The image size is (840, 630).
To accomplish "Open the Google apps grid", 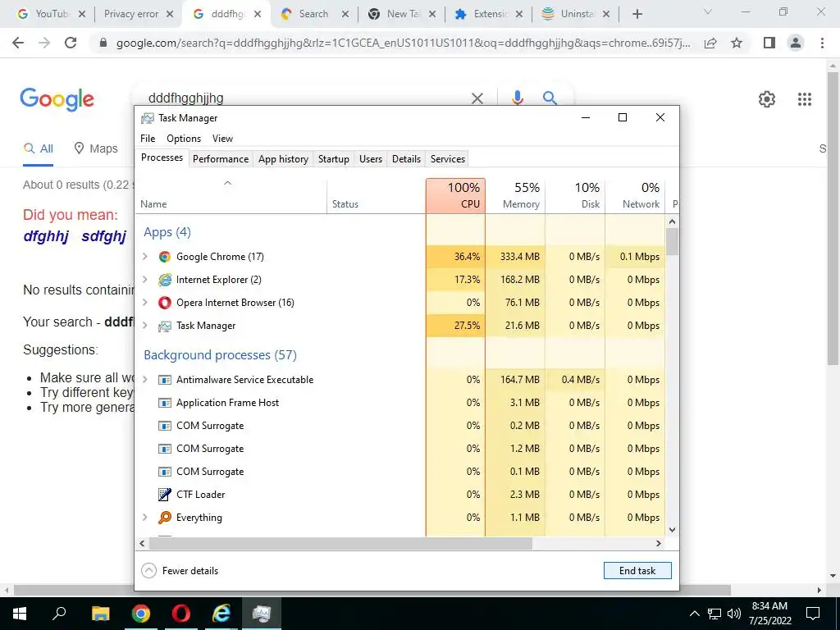I will [805, 99].
